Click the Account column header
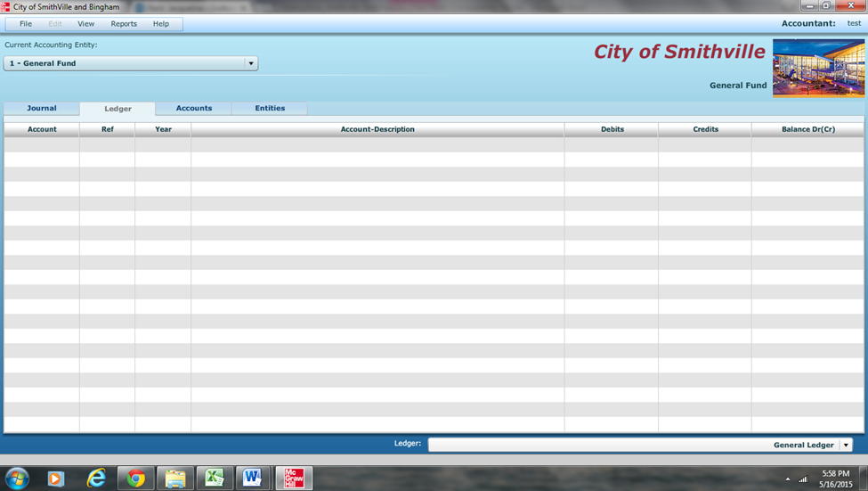Screen dimensions: 868x491 point(42,129)
